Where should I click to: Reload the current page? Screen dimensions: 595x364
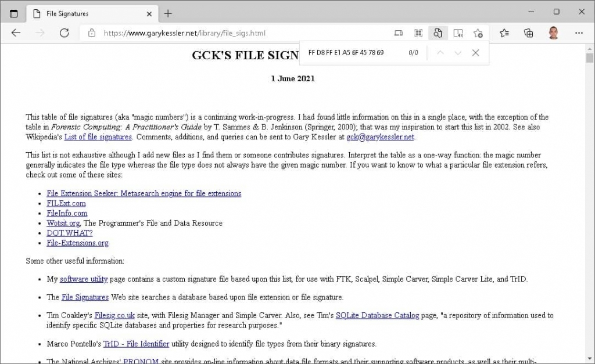(64, 33)
